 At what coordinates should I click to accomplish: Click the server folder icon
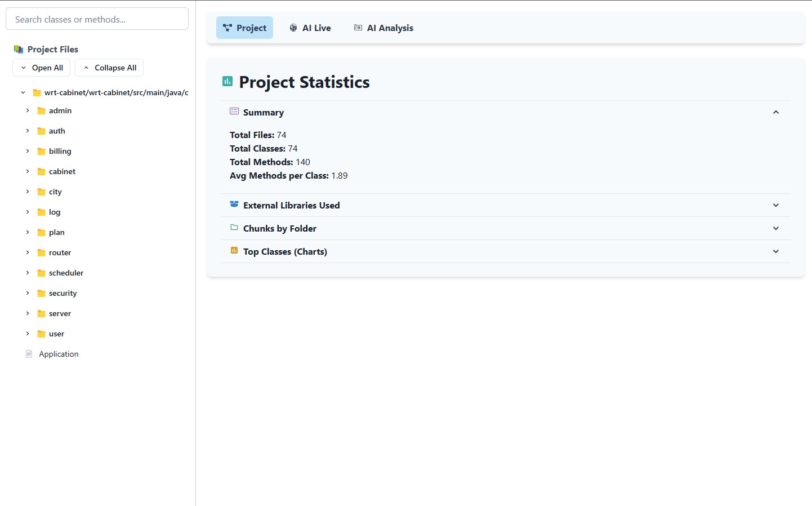[41, 314]
